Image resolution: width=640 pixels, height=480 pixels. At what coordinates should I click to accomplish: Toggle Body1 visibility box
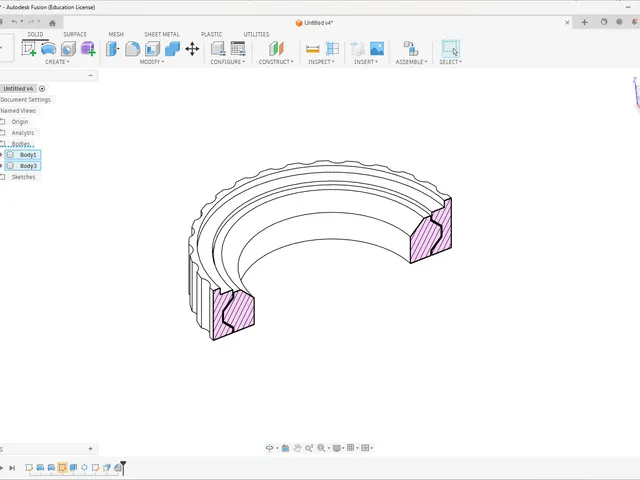(11, 155)
